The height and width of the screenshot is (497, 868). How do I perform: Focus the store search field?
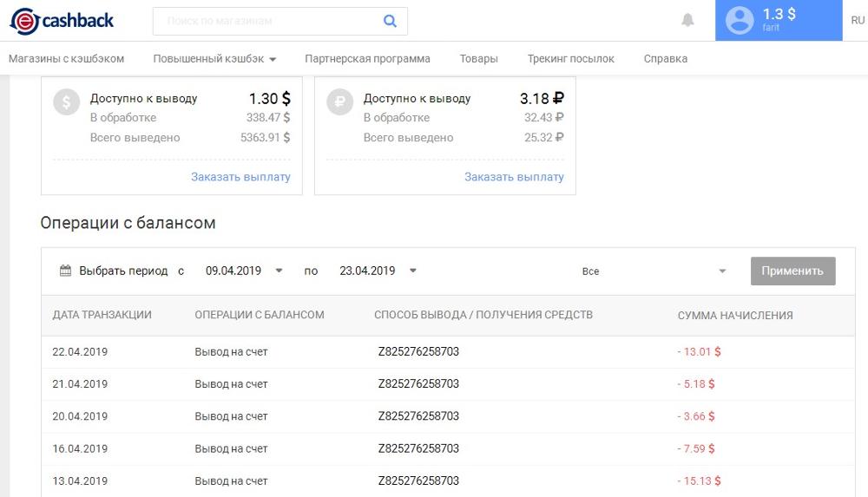click(280, 21)
